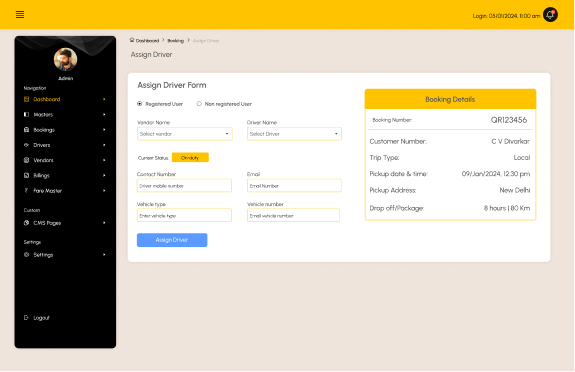This screenshot has width=575, height=372.
Task: Select the Non registered User radio button
Action: click(199, 104)
